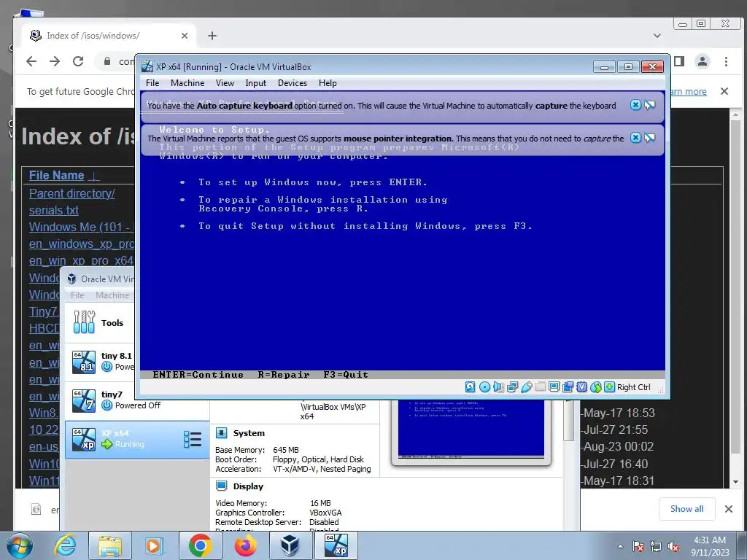Click shared folders indicator in VM status bar
Image resolution: width=747 pixels, height=560 pixels.
point(541,387)
